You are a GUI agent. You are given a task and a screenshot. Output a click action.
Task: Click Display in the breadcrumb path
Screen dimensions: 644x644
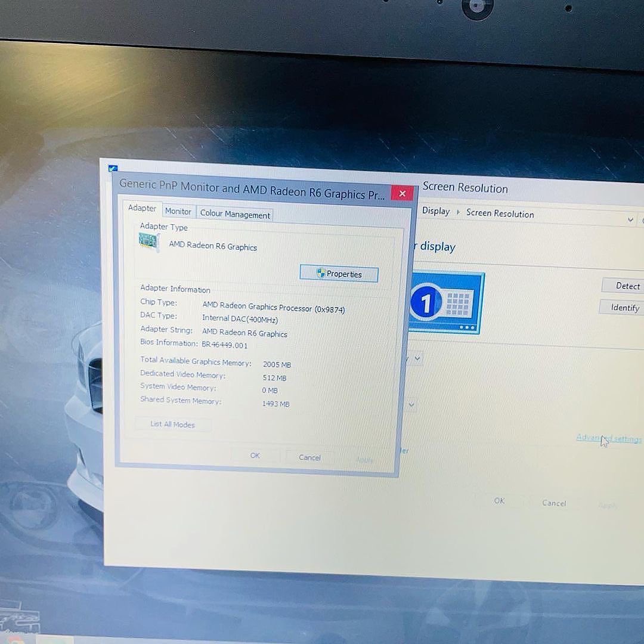coord(436,211)
